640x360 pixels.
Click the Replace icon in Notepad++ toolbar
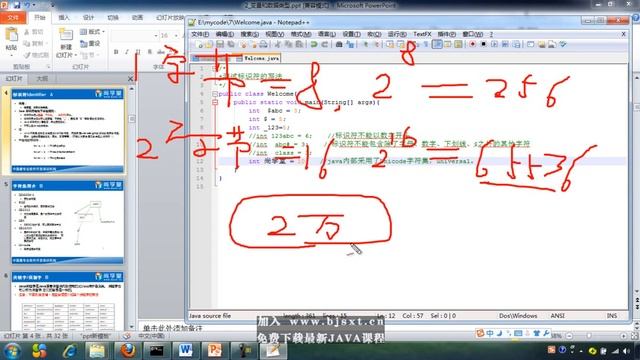coord(350,44)
